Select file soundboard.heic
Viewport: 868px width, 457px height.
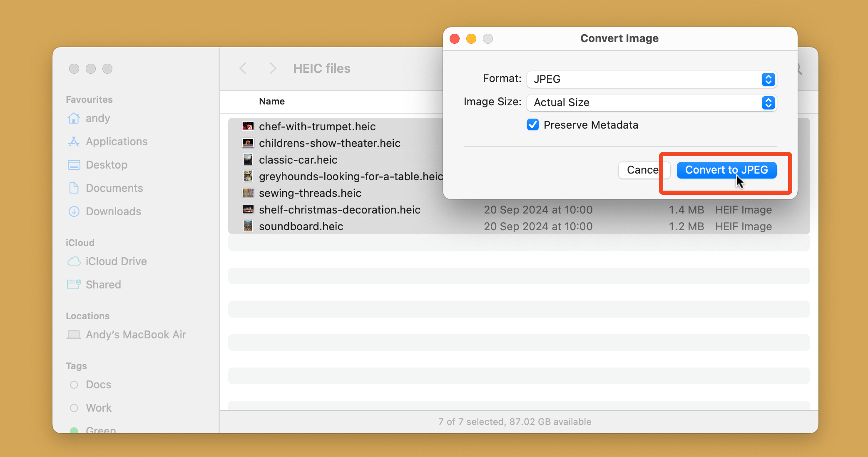(301, 226)
